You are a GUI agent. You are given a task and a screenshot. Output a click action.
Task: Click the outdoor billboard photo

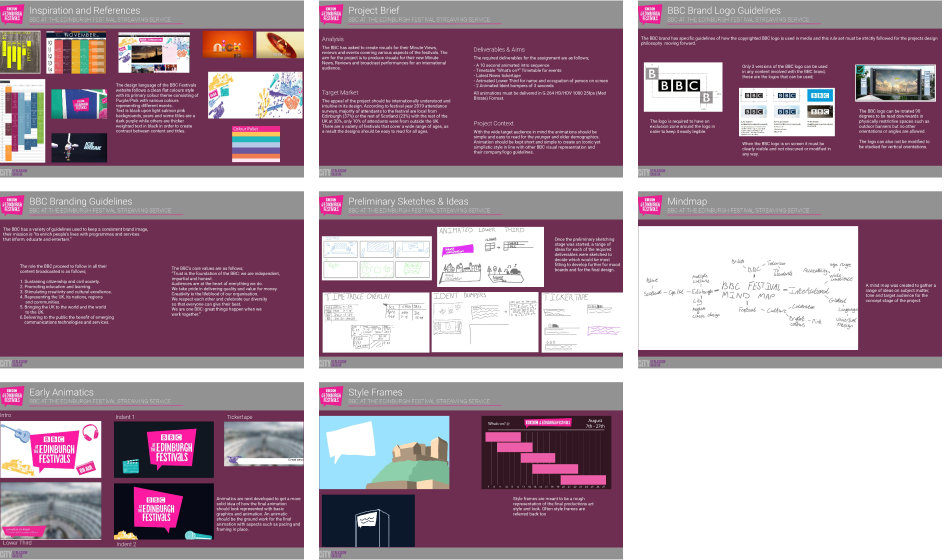(x=895, y=83)
